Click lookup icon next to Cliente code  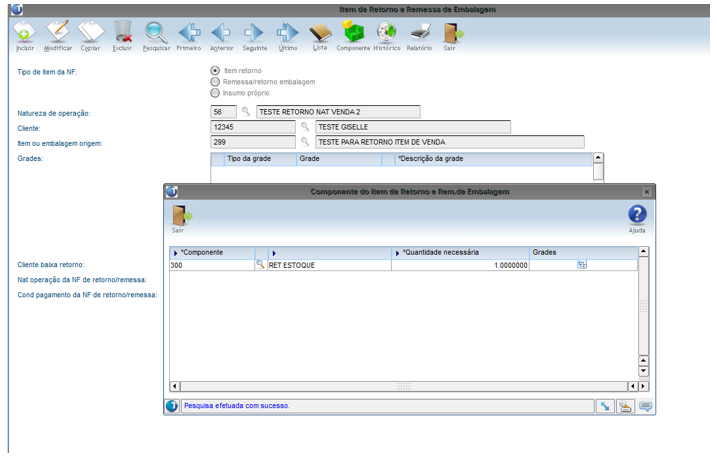[305, 127]
